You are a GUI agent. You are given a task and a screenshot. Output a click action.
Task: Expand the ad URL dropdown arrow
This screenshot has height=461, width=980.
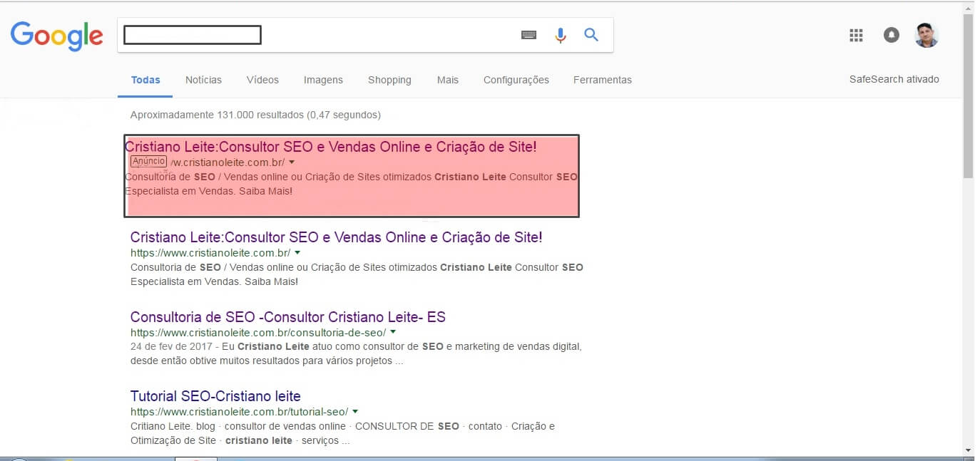coord(292,162)
